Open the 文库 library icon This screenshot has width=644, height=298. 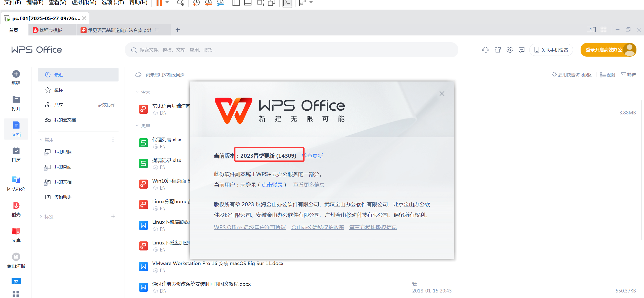pos(16,231)
